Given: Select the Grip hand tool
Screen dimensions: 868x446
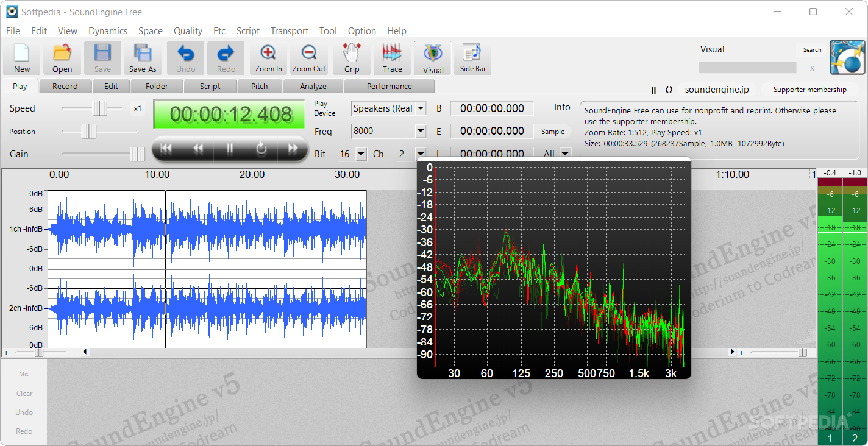Looking at the screenshot, I should tap(352, 58).
